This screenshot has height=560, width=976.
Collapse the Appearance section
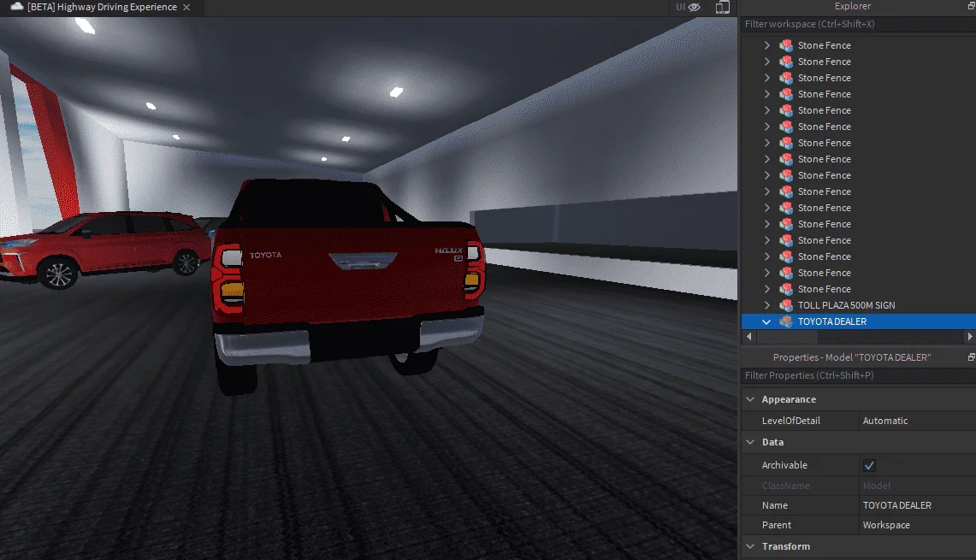click(750, 399)
